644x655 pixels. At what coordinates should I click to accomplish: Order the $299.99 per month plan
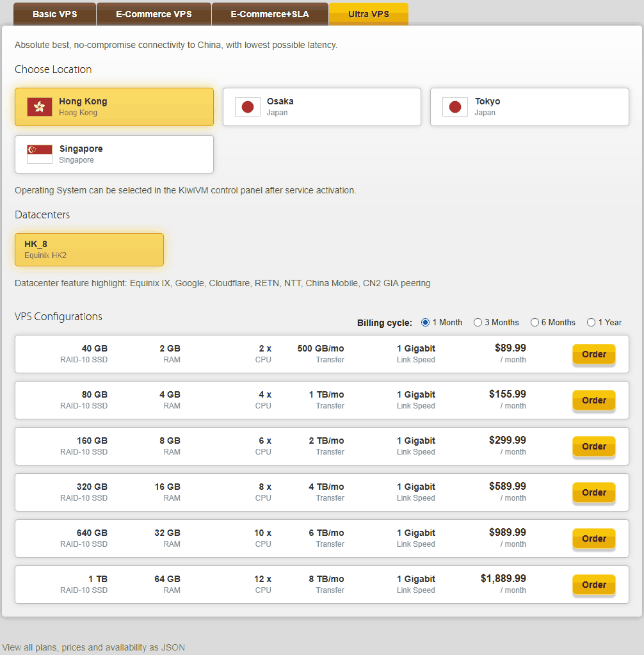[x=594, y=446]
